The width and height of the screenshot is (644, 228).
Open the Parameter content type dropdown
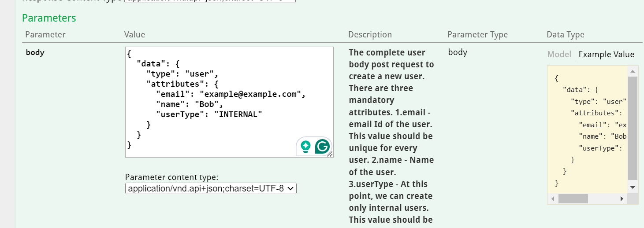coord(211,188)
